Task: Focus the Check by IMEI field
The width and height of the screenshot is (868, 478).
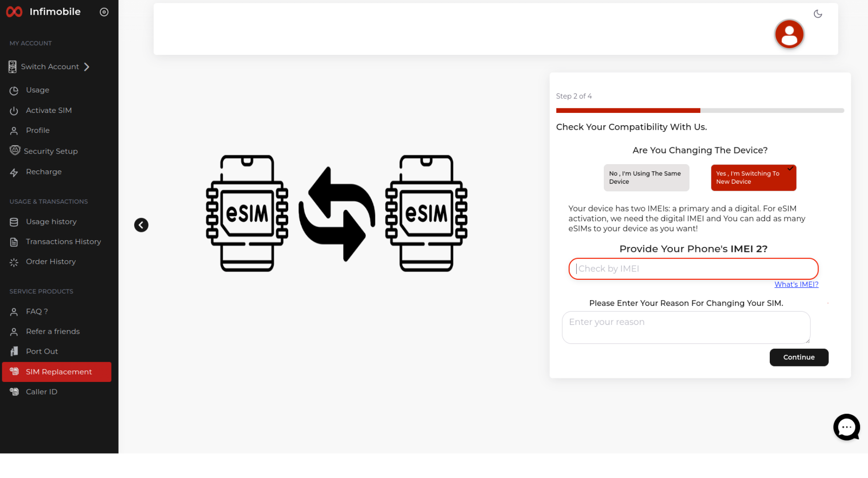Action: click(x=693, y=269)
